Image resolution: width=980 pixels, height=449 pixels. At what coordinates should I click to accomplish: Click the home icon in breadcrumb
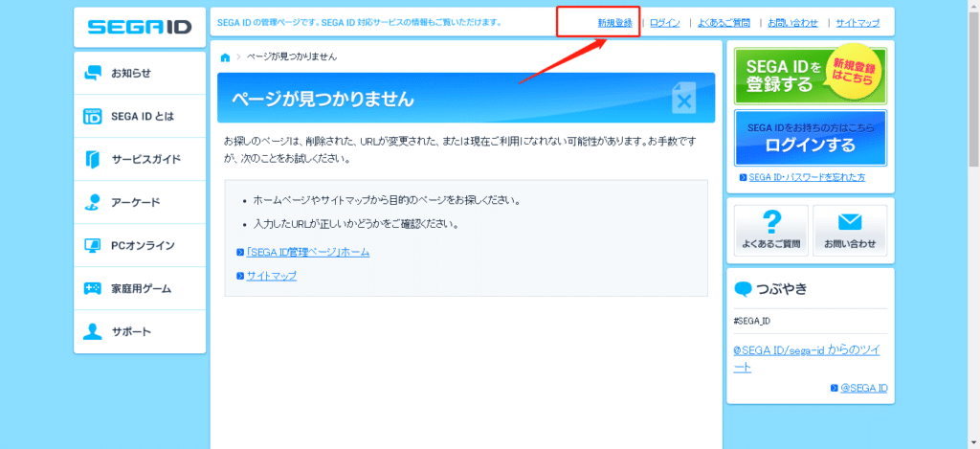226,56
